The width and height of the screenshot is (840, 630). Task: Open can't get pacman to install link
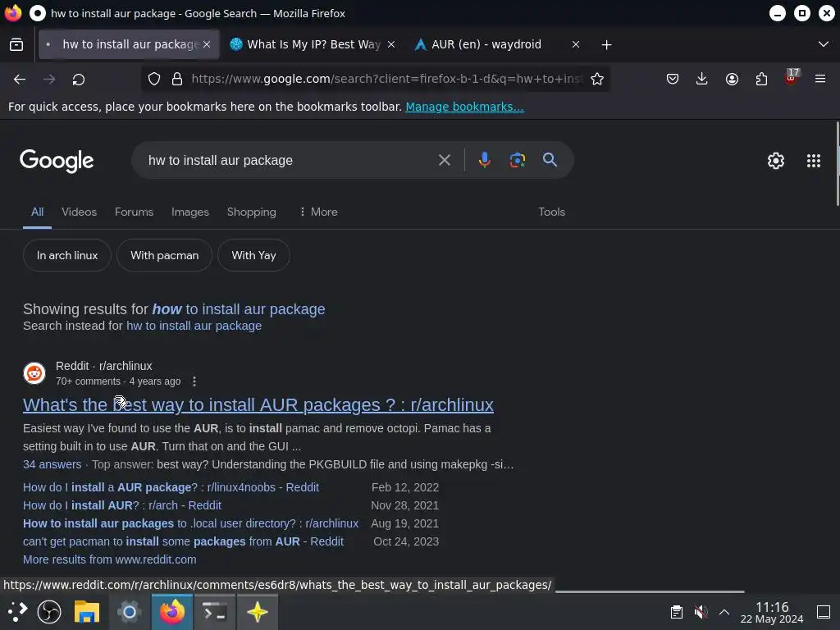pos(183,541)
